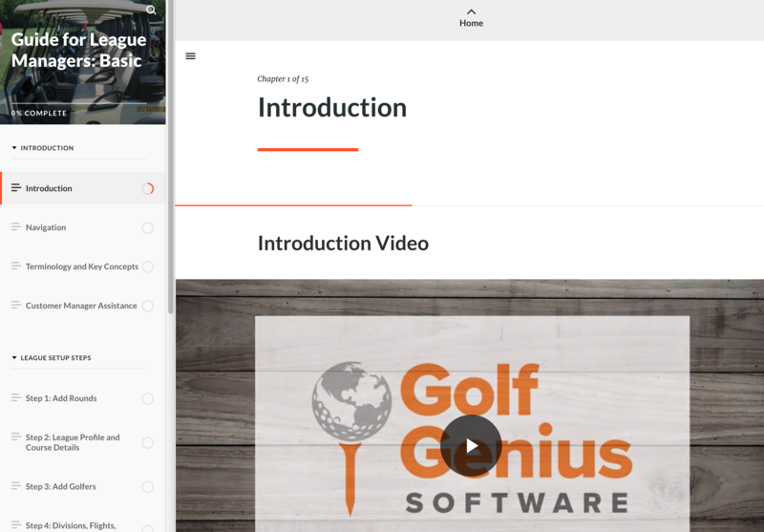Open Step 3: Add Golfers lesson

pos(83,486)
